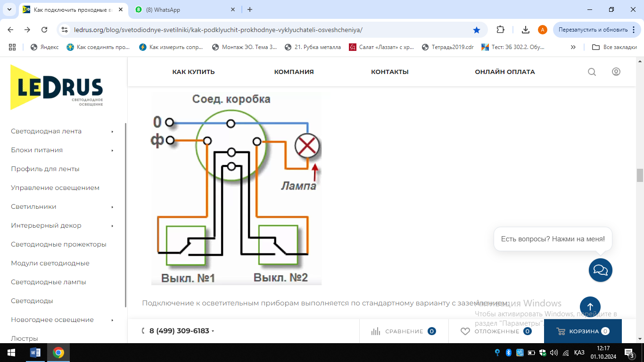This screenshot has height=362, width=644.
Task: Click the LEDRUS logo
Action: (57, 87)
